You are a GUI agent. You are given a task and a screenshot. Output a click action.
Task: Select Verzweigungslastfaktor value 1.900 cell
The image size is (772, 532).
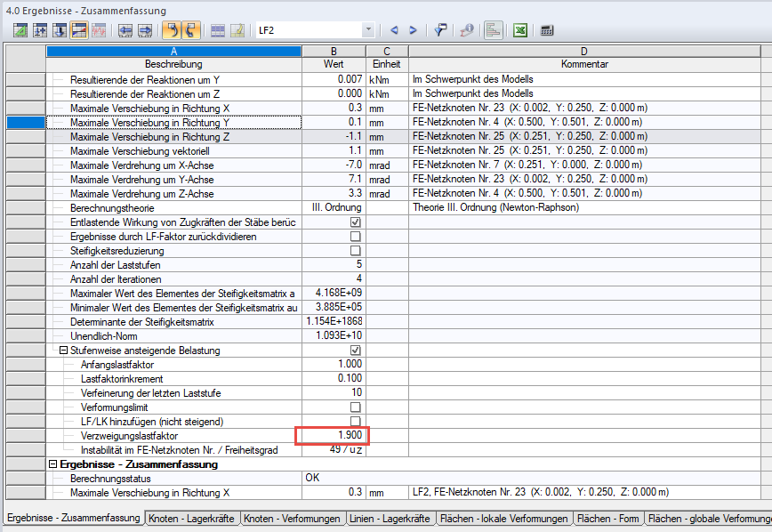coord(334,435)
